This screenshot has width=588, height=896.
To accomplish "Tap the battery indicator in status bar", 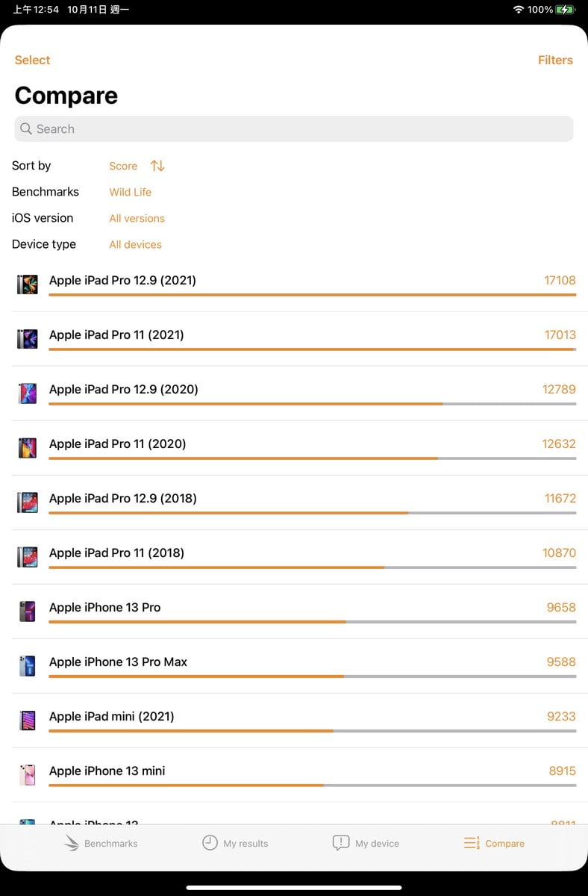I will [x=565, y=10].
